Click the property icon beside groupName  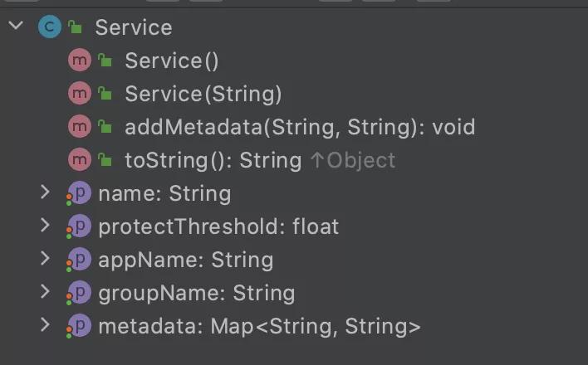tap(79, 293)
